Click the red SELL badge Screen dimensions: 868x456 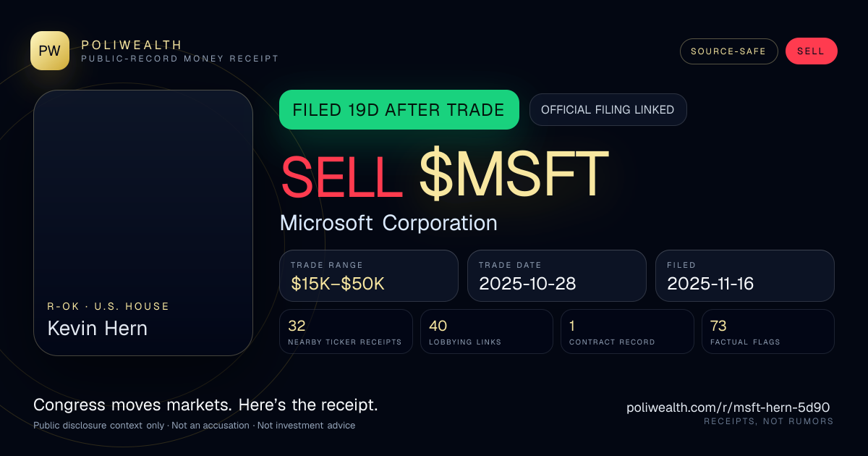(x=811, y=51)
